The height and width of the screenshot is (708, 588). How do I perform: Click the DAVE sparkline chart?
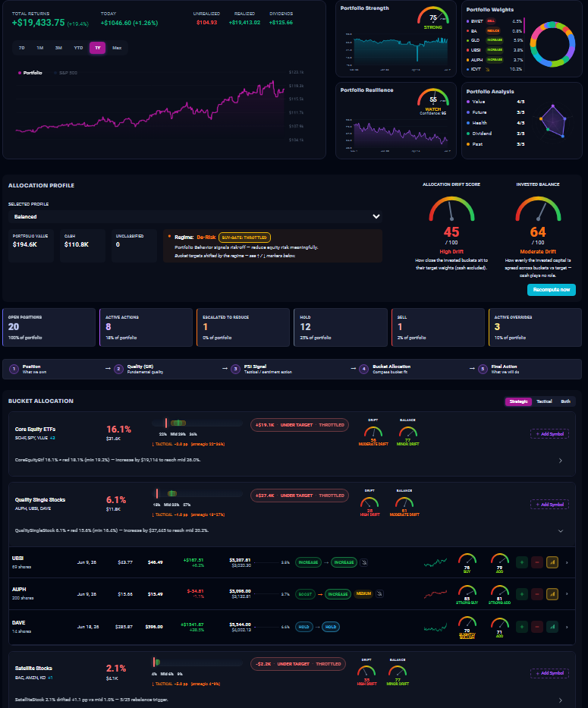(435, 627)
